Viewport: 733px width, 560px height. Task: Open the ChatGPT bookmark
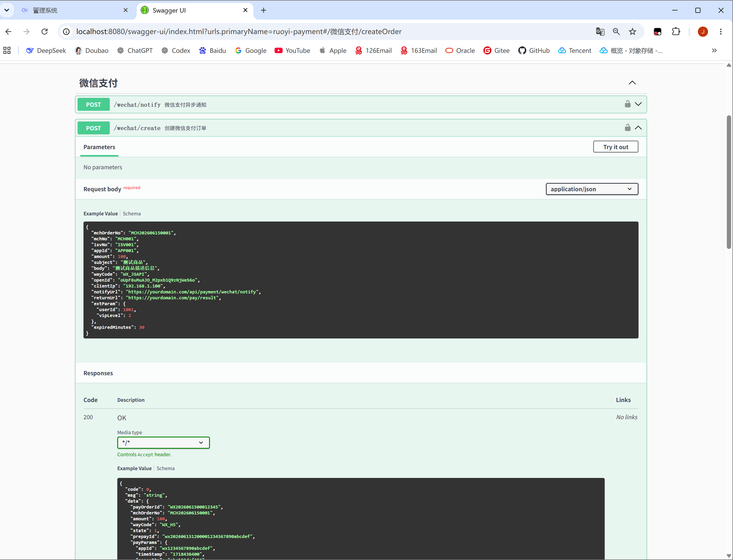pos(135,51)
